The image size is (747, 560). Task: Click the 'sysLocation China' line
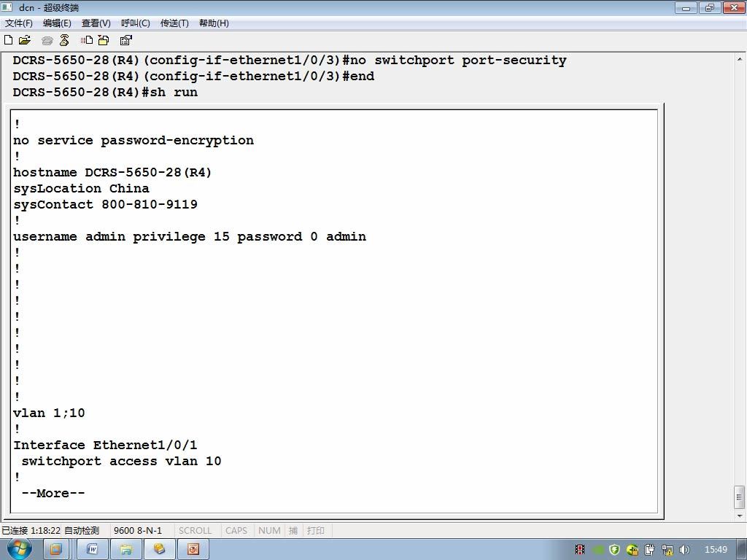coord(82,189)
